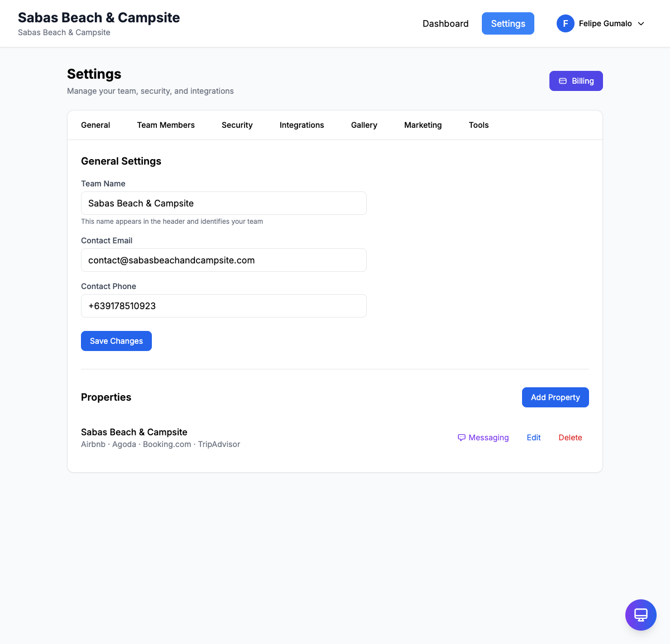Select the Security tab

pyautogui.click(x=237, y=125)
